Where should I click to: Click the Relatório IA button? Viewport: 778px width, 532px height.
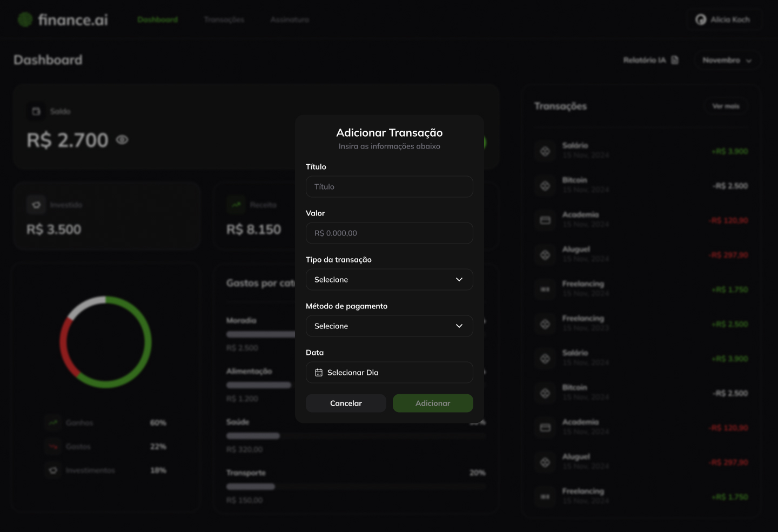tap(650, 60)
